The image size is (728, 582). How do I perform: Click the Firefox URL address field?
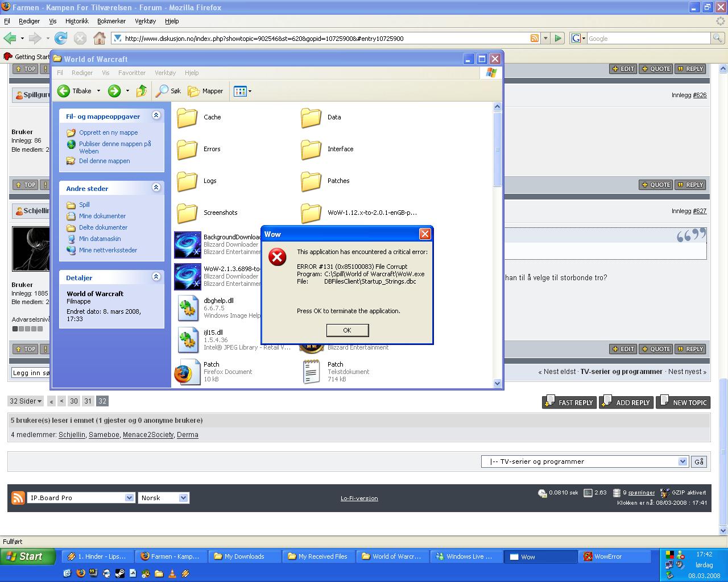(x=325, y=38)
